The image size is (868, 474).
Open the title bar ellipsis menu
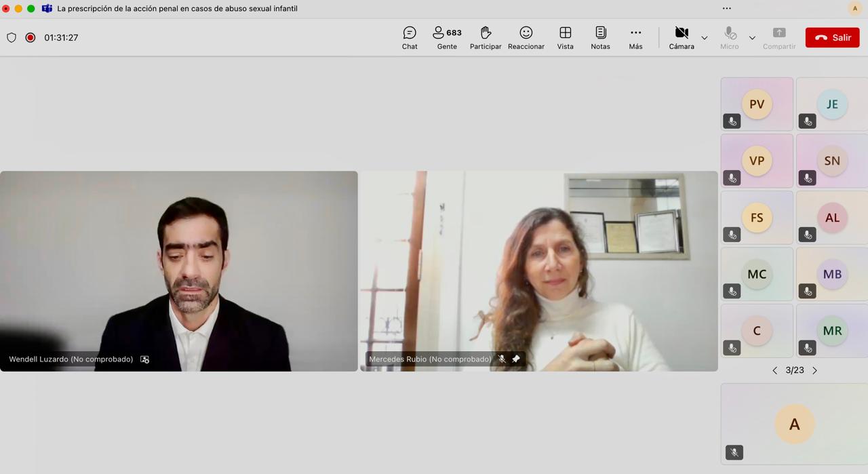(x=727, y=8)
